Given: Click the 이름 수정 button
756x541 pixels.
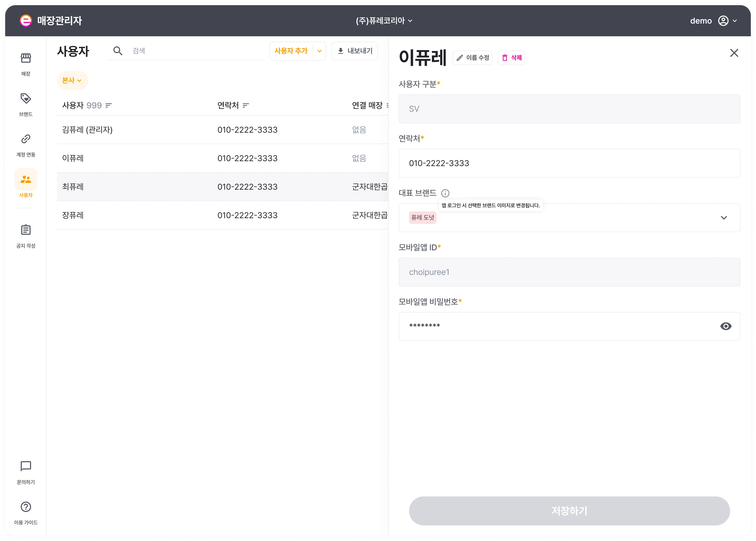Looking at the screenshot, I should pos(472,58).
